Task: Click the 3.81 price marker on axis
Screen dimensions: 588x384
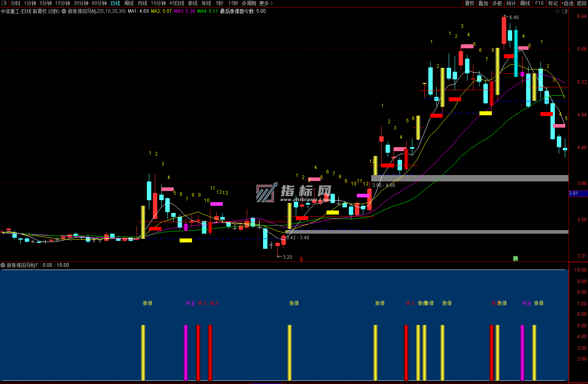Action: click(x=578, y=193)
